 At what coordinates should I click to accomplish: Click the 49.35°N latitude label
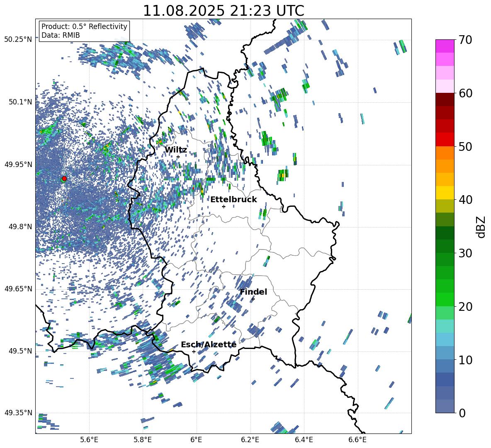click(18, 413)
